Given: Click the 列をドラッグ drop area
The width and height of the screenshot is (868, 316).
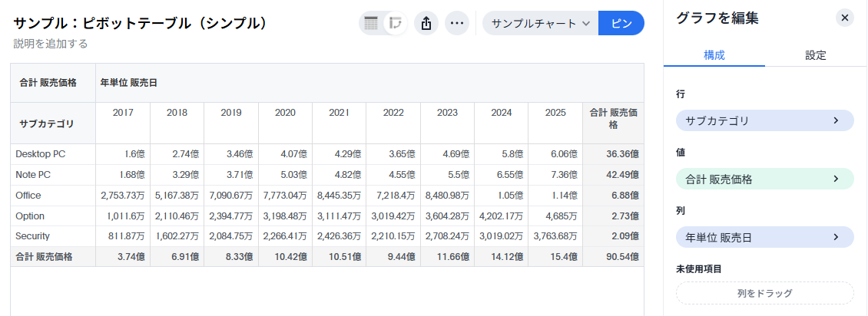Looking at the screenshot, I should click(764, 293).
